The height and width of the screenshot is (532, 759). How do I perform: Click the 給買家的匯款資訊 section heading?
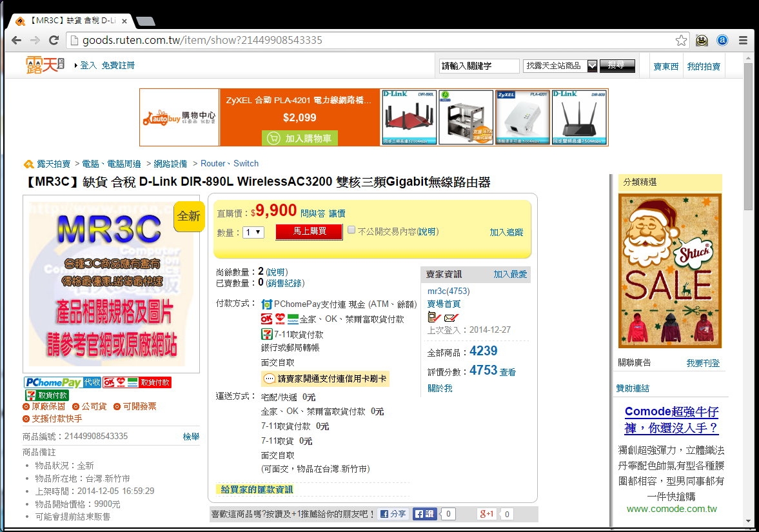click(x=257, y=489)
